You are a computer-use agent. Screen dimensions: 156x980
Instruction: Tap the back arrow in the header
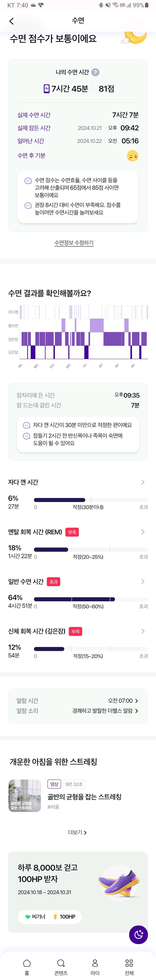click(x=11, y=21)
